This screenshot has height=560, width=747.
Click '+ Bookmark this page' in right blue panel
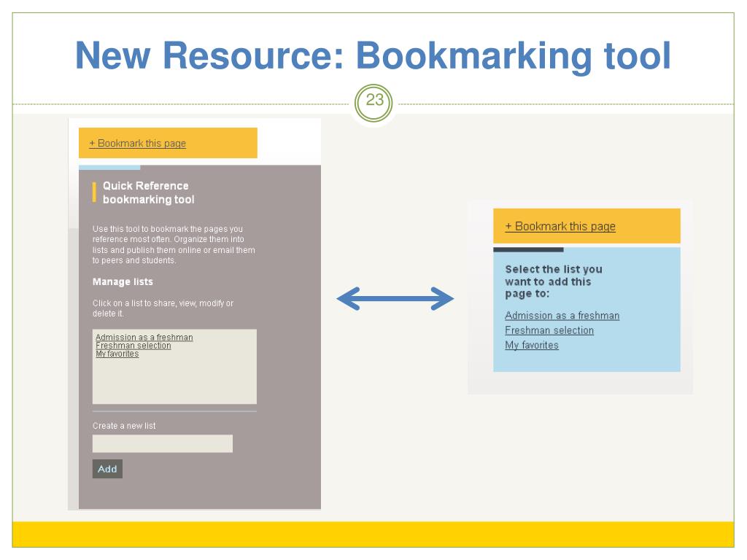(x=560, y=226)
